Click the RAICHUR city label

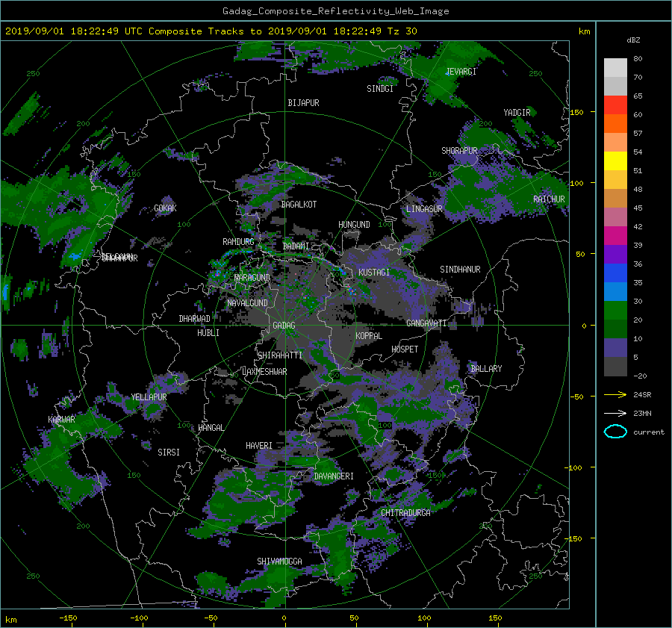549,199
